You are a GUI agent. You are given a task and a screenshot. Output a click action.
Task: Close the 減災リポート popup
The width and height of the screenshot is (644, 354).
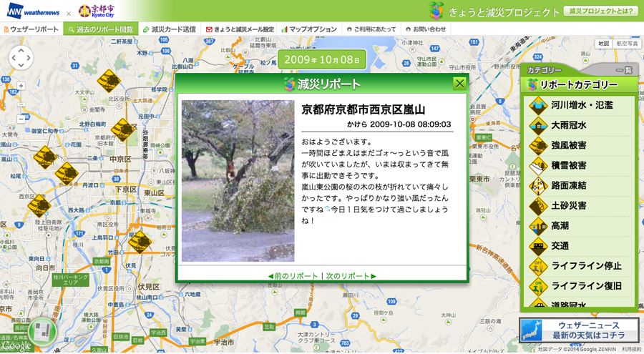459,84
